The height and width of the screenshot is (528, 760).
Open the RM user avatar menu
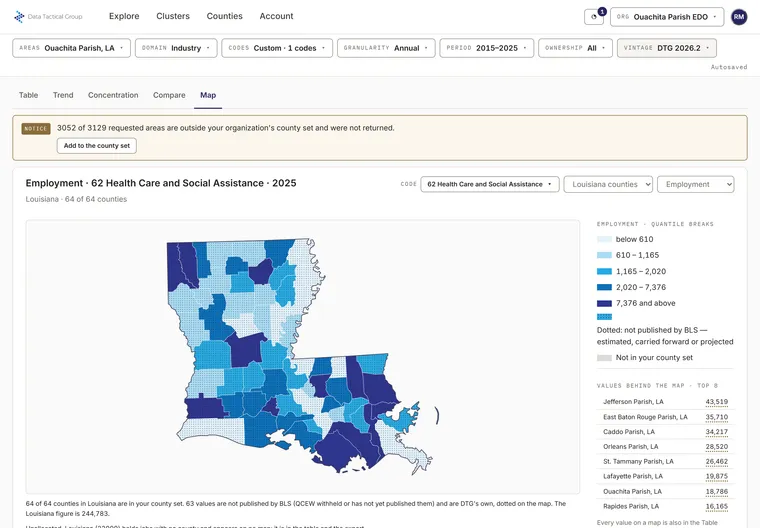(739, 17)
